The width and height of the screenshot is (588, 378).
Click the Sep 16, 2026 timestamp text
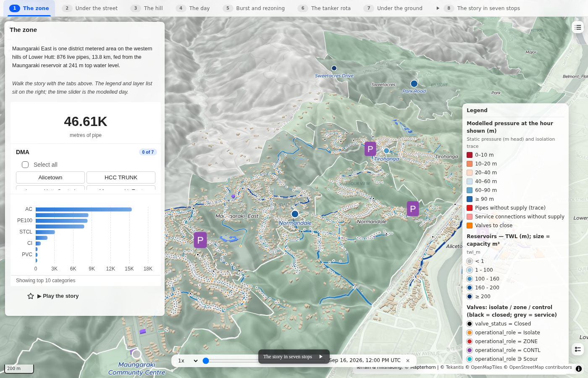click(x=365, y=360)
